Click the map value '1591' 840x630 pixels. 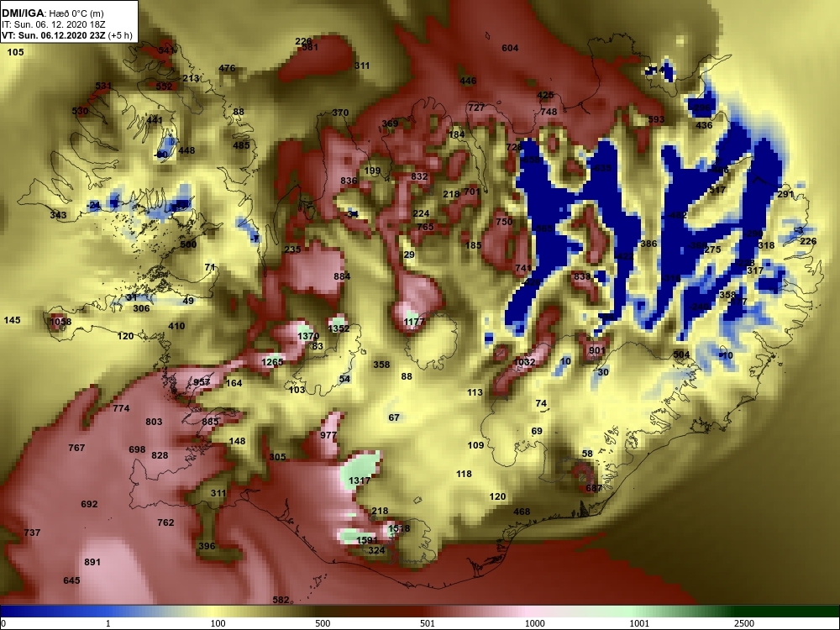[x=366, y=540]
